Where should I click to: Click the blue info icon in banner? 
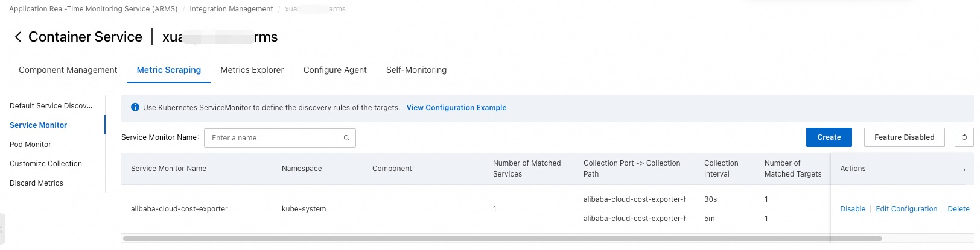pos(135,108)
